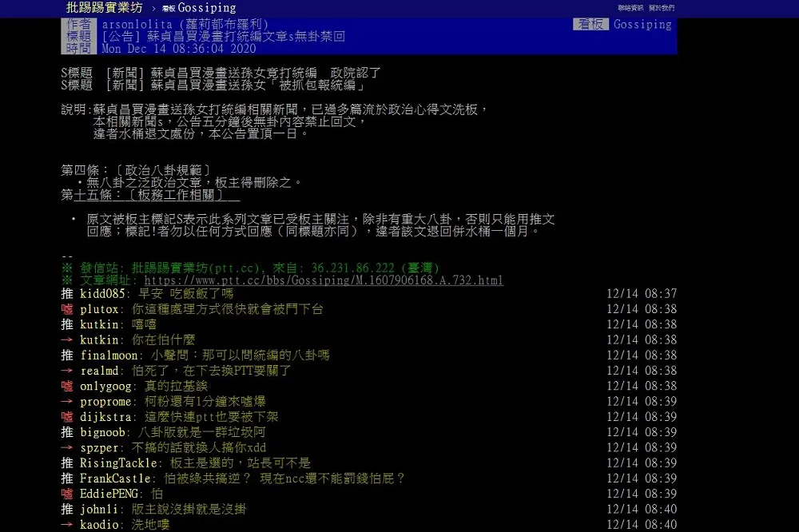The image size is (799, 532).
Task: Click username FrankCastle in comments
Action: [115, 478]
